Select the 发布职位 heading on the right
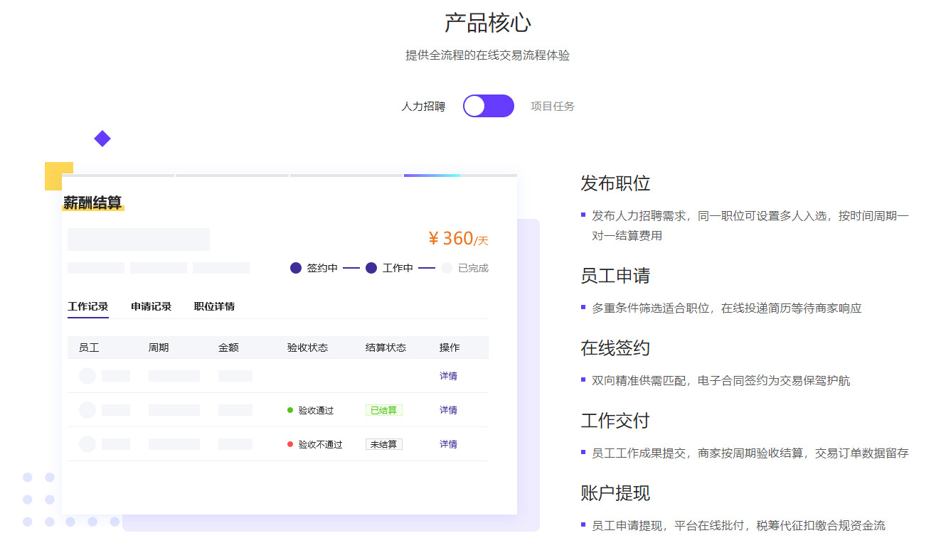The image size is (941, 560). click(x=615, y=183)
